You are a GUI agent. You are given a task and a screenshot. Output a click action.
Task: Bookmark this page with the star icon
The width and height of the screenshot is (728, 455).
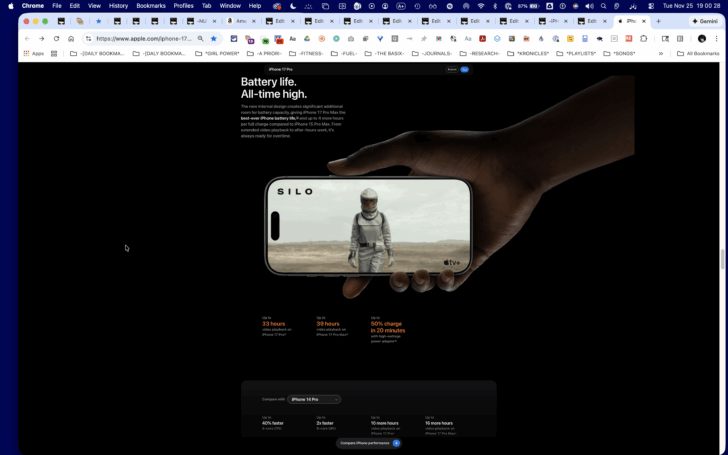(x=214, y=39)
